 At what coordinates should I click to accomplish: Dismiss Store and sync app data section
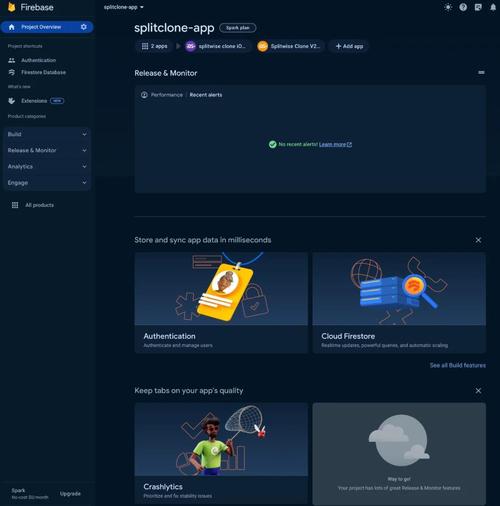click(x=478, y=240)
